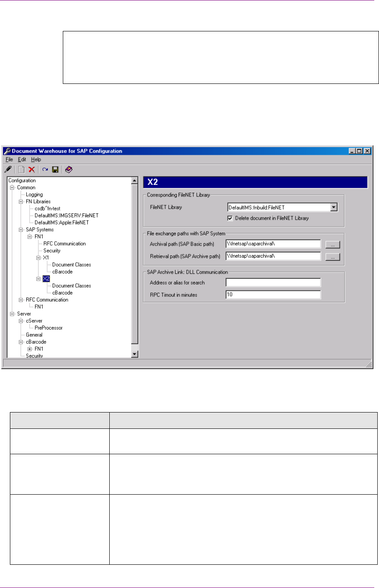Select the cServer tree item label
Screen dimensions: 379x588
coord(34,321)
